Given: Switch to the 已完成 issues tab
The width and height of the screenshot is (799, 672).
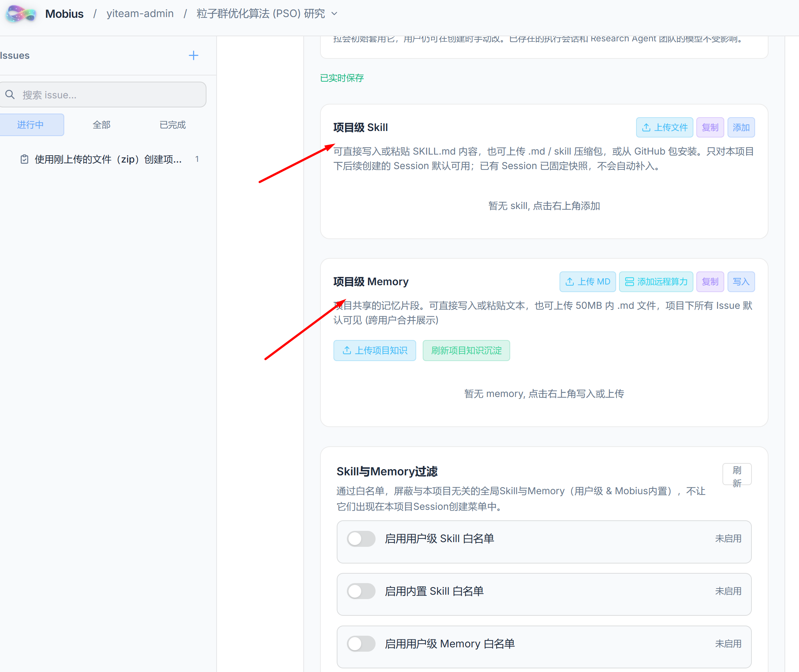Looking at the screenshot, I should 173,124.
